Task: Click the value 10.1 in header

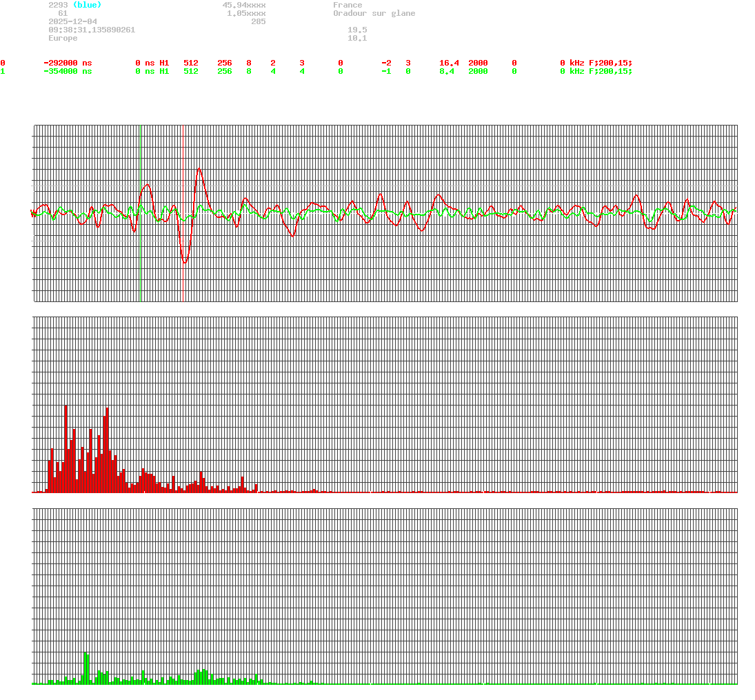Action: (357, 38)
